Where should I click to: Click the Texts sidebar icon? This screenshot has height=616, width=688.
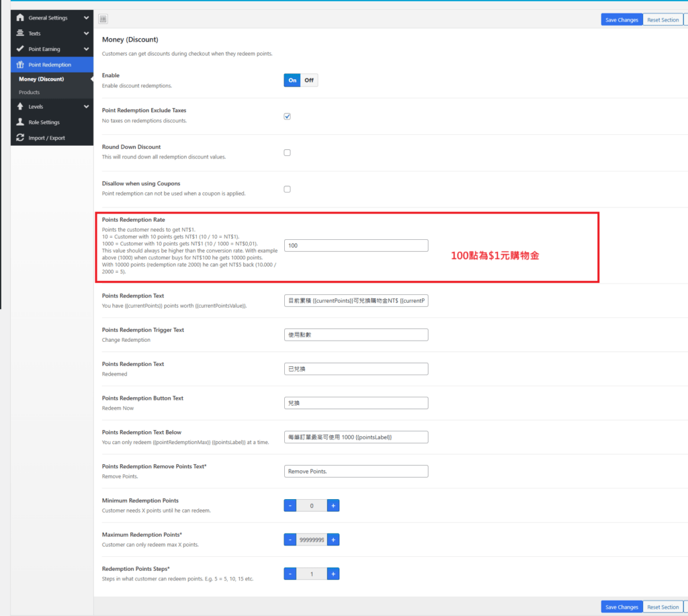click(x=20, y=34)
